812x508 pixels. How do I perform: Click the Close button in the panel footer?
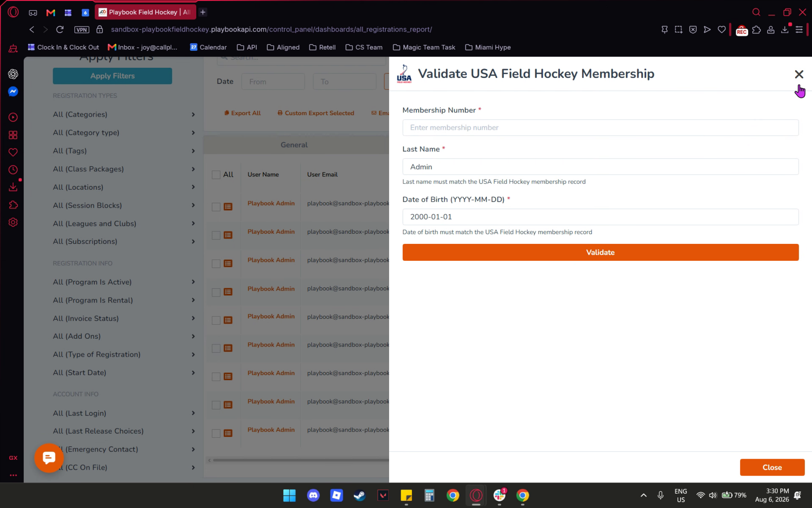[772, 467]
